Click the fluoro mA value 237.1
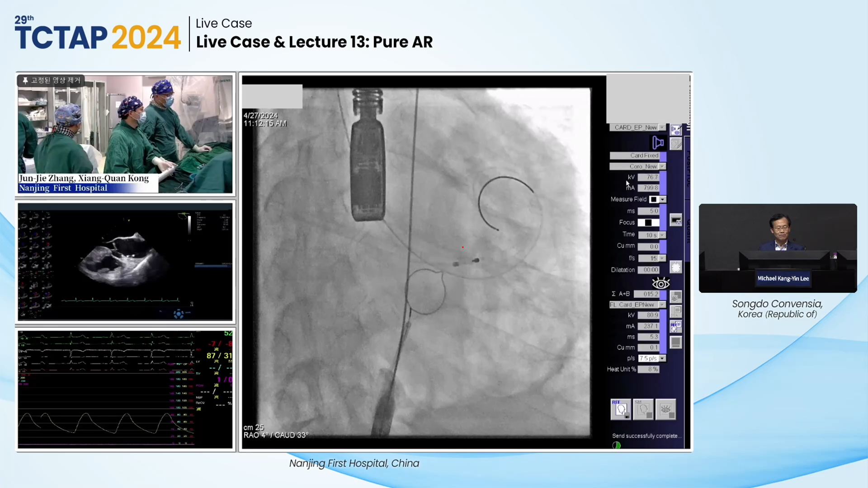 648,326
